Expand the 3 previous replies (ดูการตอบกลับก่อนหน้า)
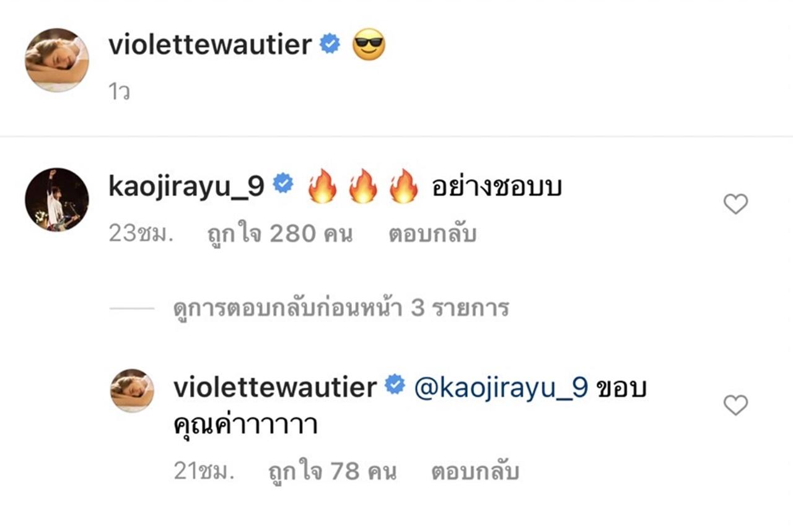Image resolution: width=793 pixels, height=532 pixels. (341, 308)
